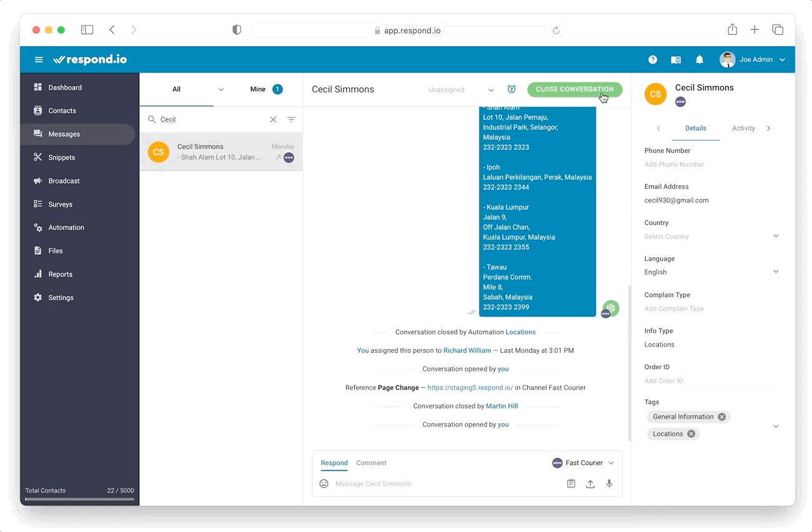Open the staging5.respond.io link
The width and height of the screenshot is (812, 532).
pos(470,388)
